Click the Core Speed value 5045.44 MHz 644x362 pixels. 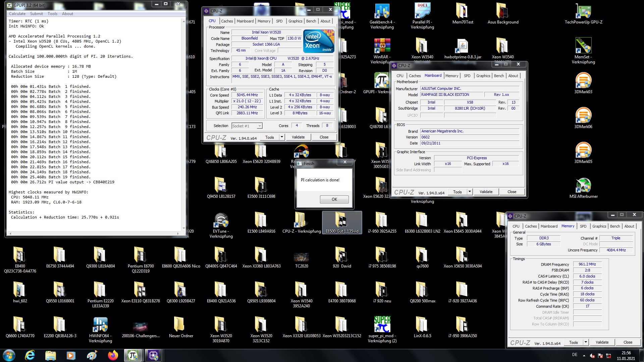coord(247,95)
